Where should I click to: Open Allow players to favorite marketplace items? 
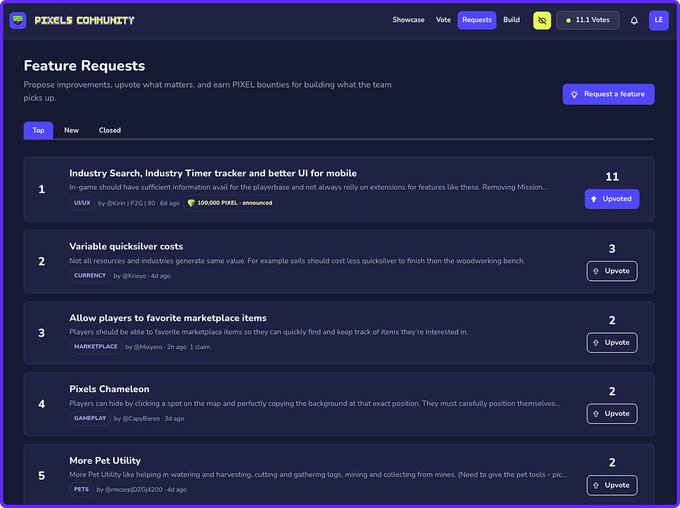(168, 318)
